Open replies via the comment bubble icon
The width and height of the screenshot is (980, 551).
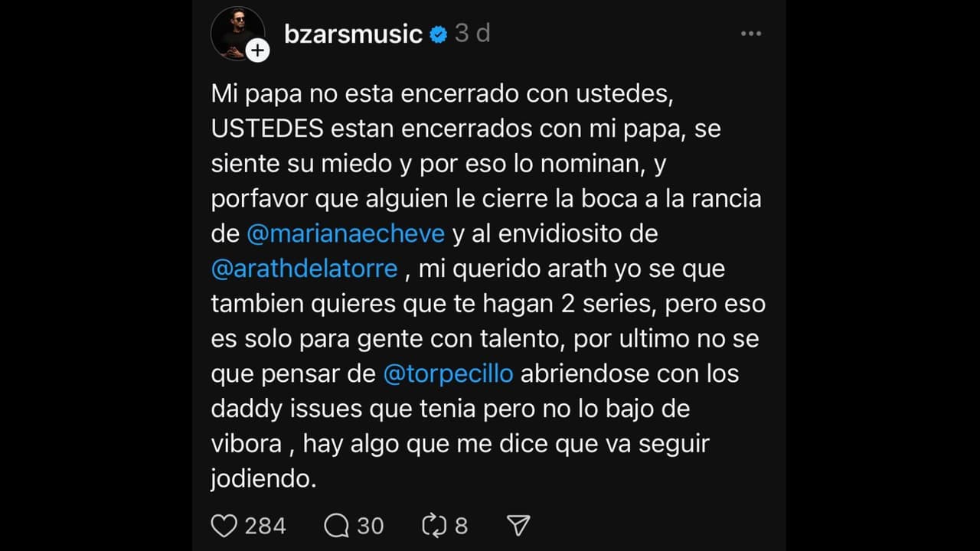tap(336, 526)
